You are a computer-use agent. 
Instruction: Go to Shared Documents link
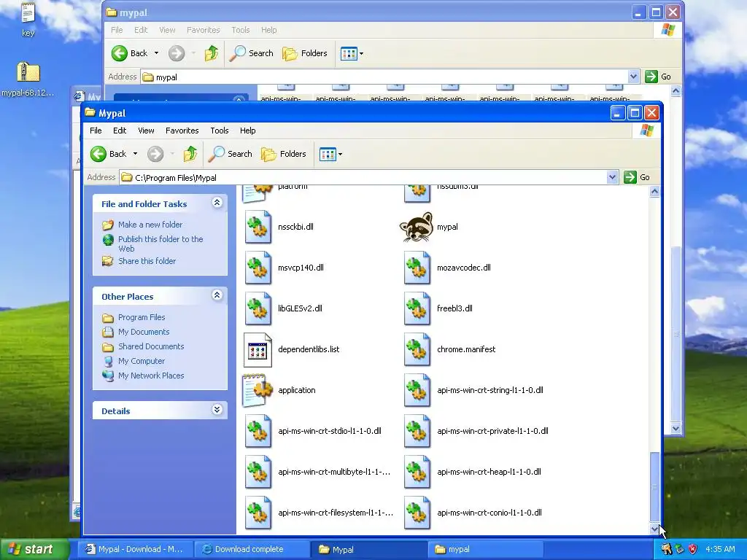(151, 346)
